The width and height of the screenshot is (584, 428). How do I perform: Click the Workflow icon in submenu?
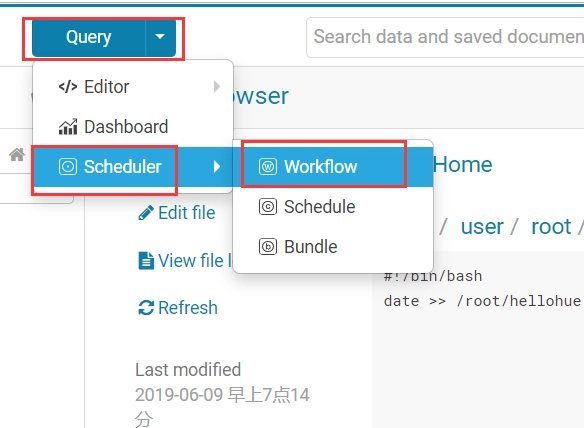tap(268, 167)
